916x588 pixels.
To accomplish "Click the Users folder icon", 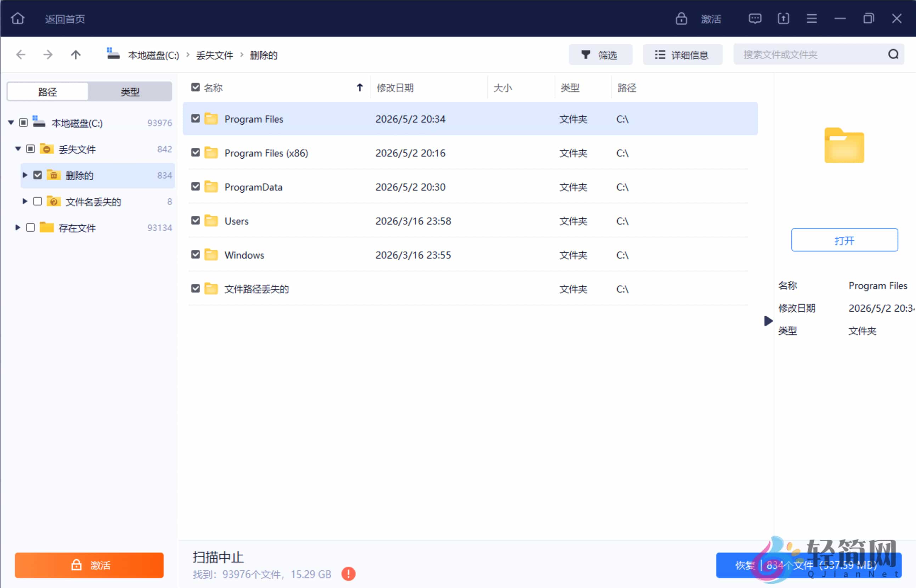I will (x=211, y=221).
